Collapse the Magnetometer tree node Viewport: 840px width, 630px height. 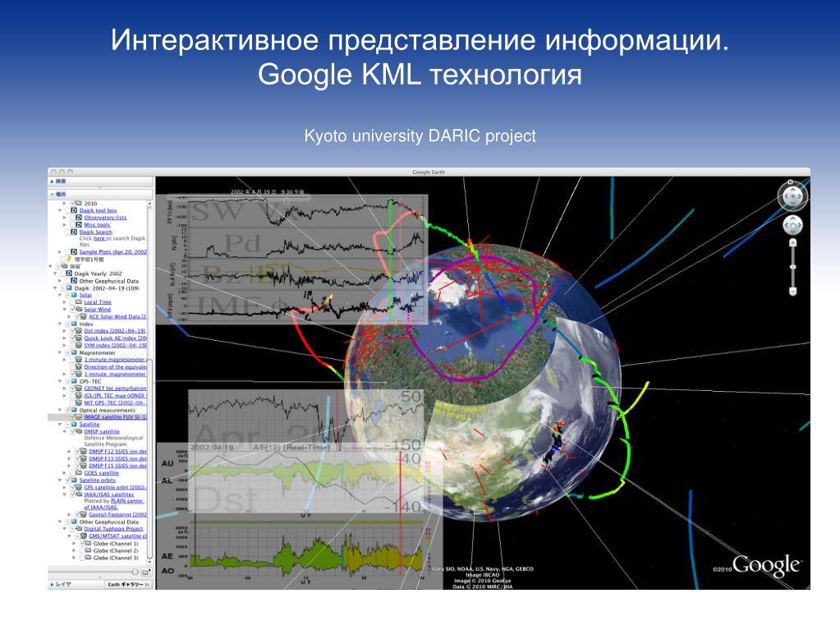click(60, 353)
